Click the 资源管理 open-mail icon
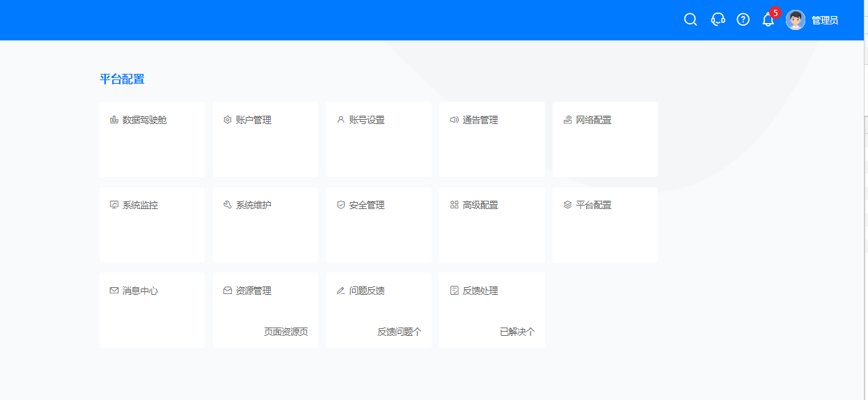 (x=227, y=291)
